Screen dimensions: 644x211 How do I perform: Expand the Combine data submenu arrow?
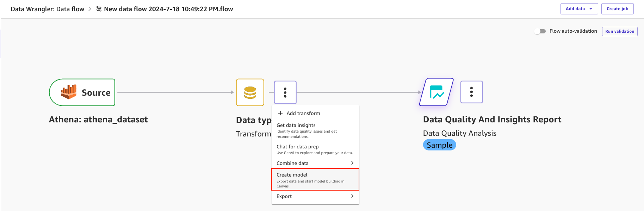352,163
